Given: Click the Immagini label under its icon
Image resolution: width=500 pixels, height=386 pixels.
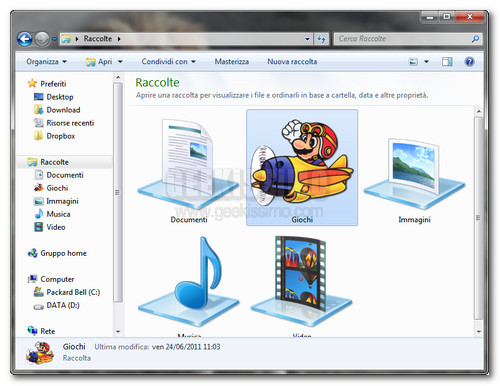Looking at the screenshot, I should 414,220.
